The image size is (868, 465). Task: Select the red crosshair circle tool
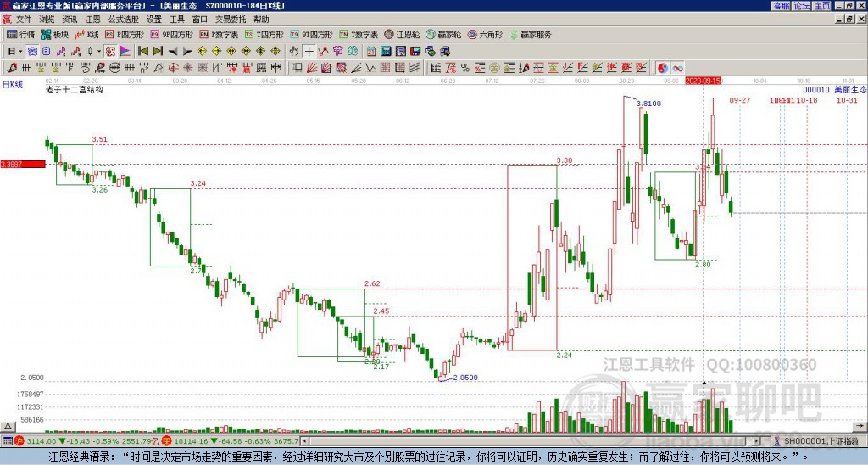173,68
